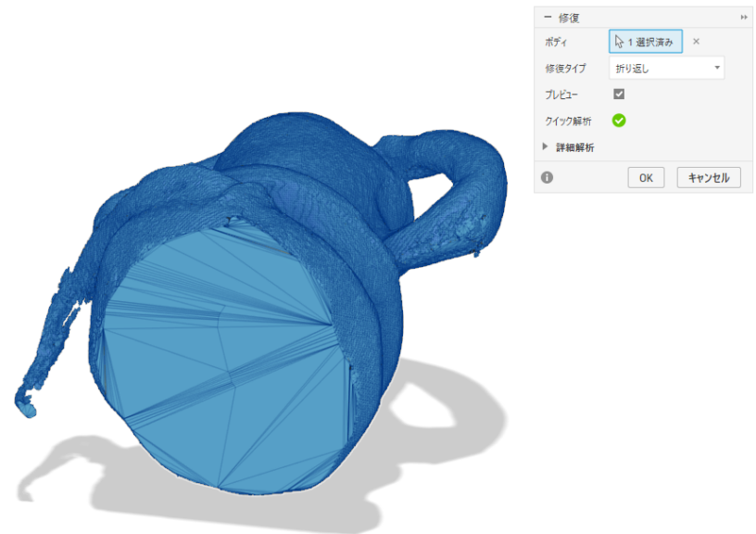756x534 pixels.
Task: Click the green クイック解析 checkmark icon
Action: (619, 121)
